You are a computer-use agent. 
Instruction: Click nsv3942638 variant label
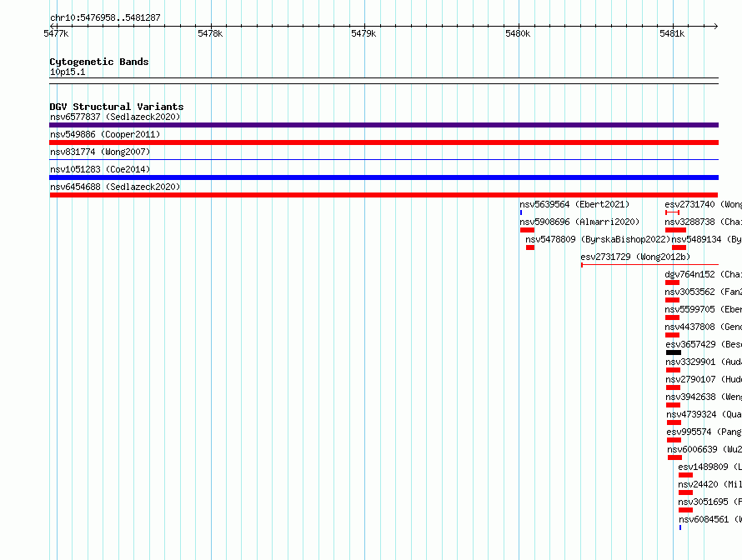pos(704,397)
